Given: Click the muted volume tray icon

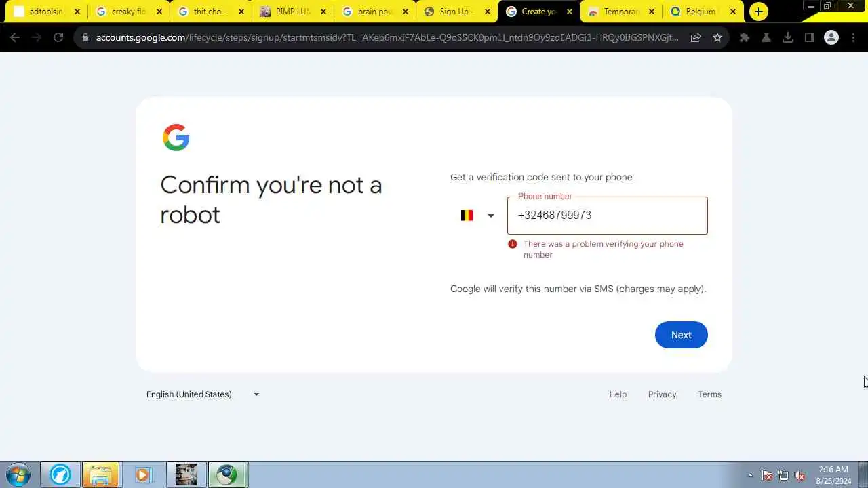Looking at the screenshot, I should pos(800,475).
